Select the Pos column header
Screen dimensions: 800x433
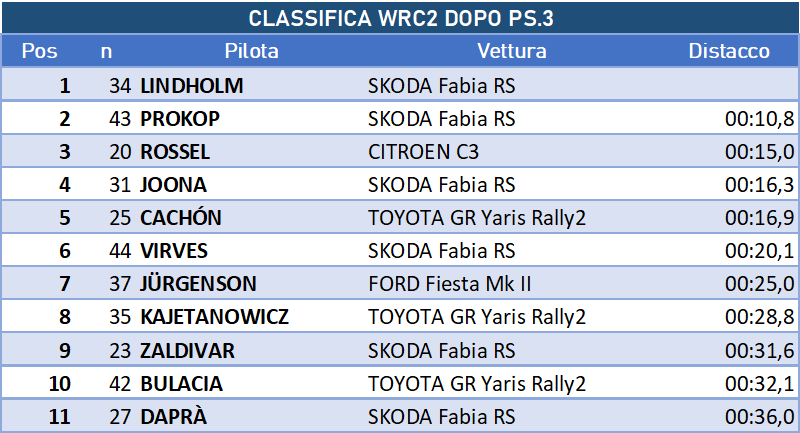39,51
